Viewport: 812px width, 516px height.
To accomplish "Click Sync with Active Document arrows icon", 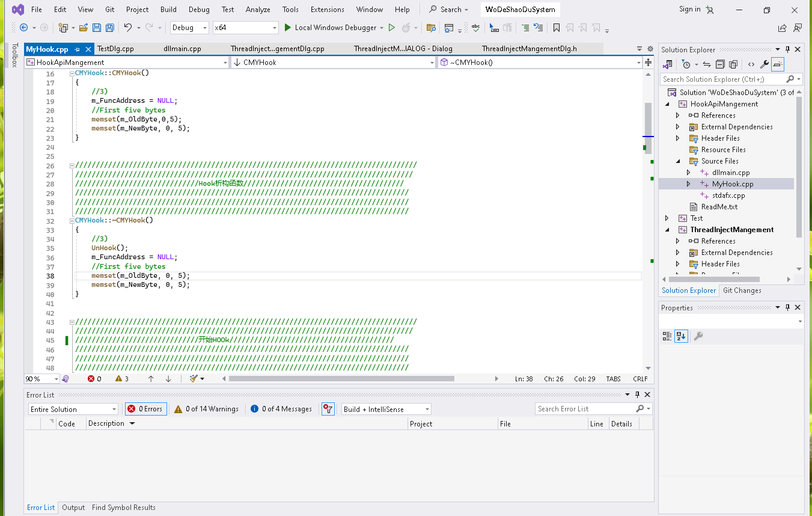I will [x=707, y=64].
